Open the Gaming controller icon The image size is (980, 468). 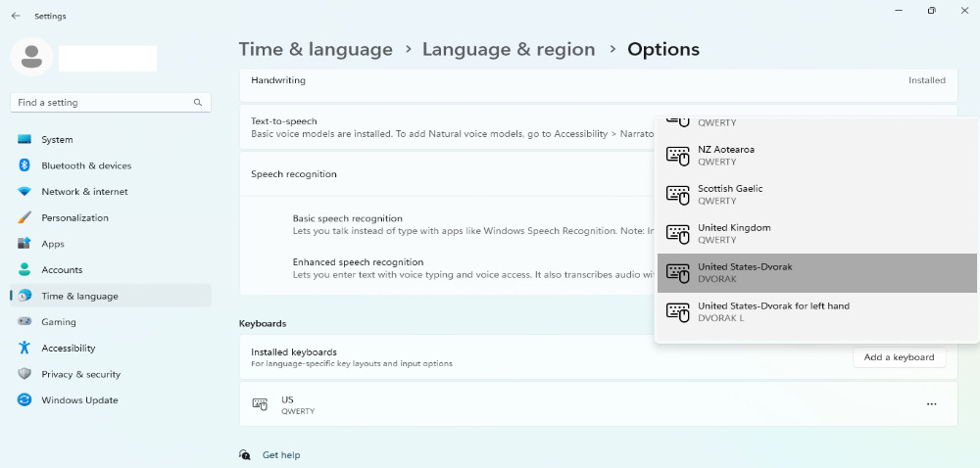[x=24, y=322]
